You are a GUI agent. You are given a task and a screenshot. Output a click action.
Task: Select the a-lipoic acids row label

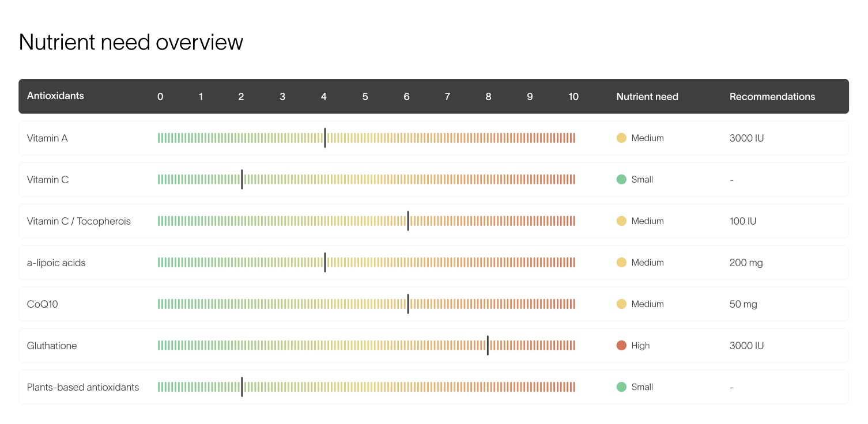click(56, 263)
